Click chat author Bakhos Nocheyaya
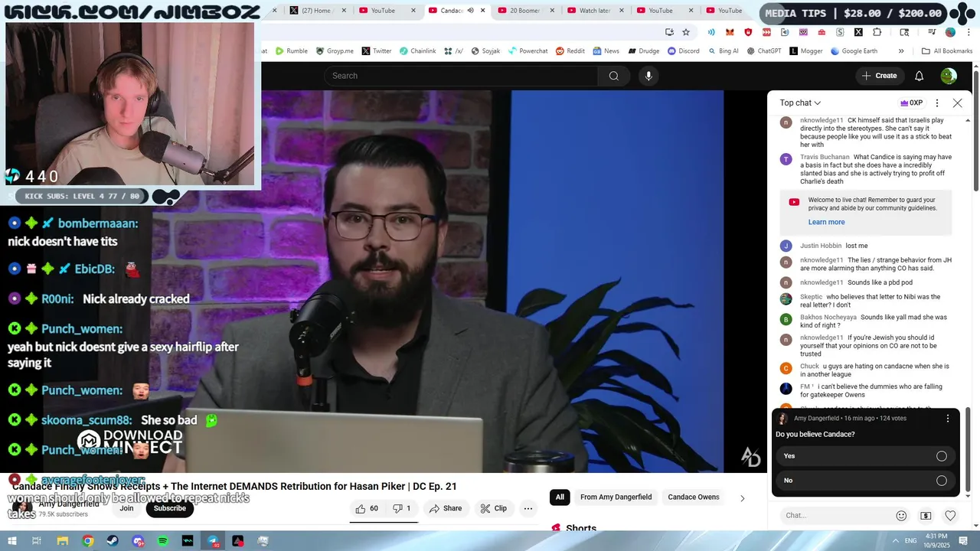This screenshot has width=980, height=551. (x=828, y=317)
